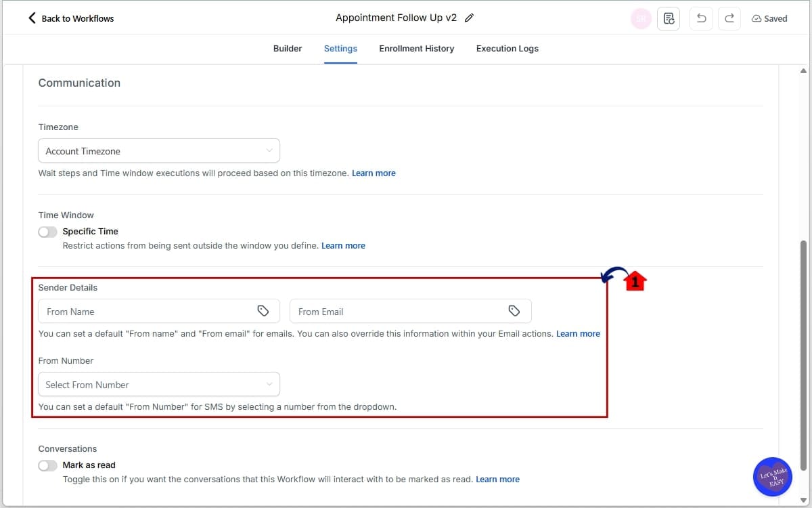Click the user avatar circle in the header
The image size is (812, 508).
point(641,18)
